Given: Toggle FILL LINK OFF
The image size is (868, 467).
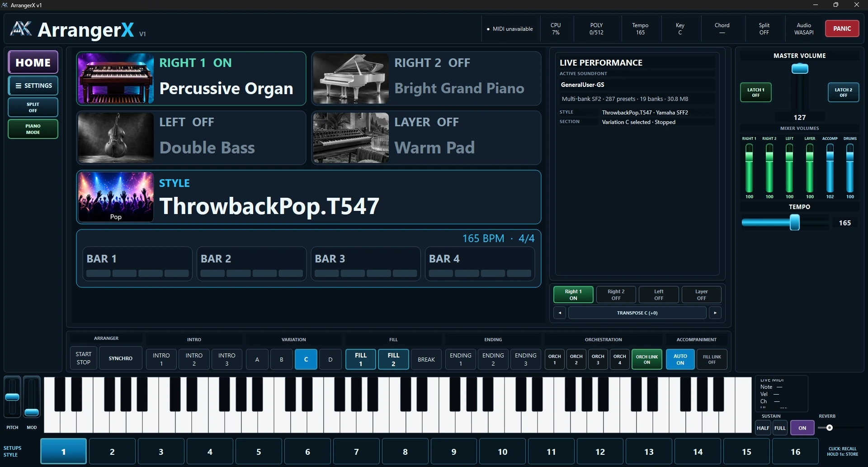Looking at the screenshot, I should (712, 359).
